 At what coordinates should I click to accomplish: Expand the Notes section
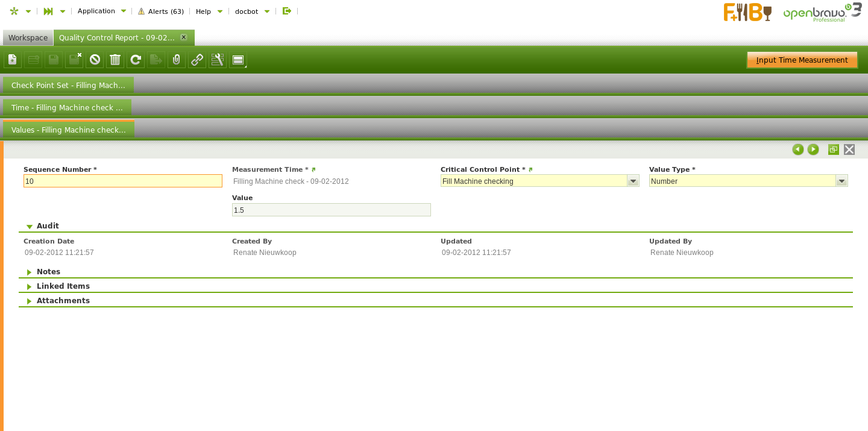pyautogui.click(x=30, y=272)
